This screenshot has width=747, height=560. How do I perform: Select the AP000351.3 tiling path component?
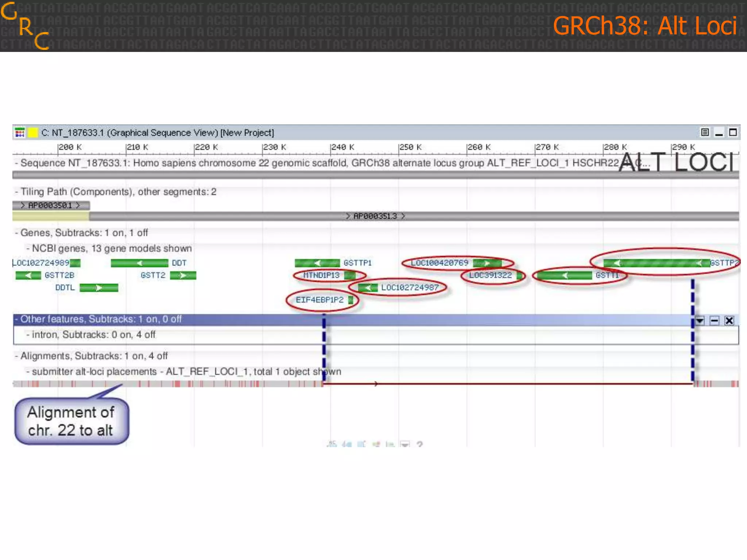[414, 216]
